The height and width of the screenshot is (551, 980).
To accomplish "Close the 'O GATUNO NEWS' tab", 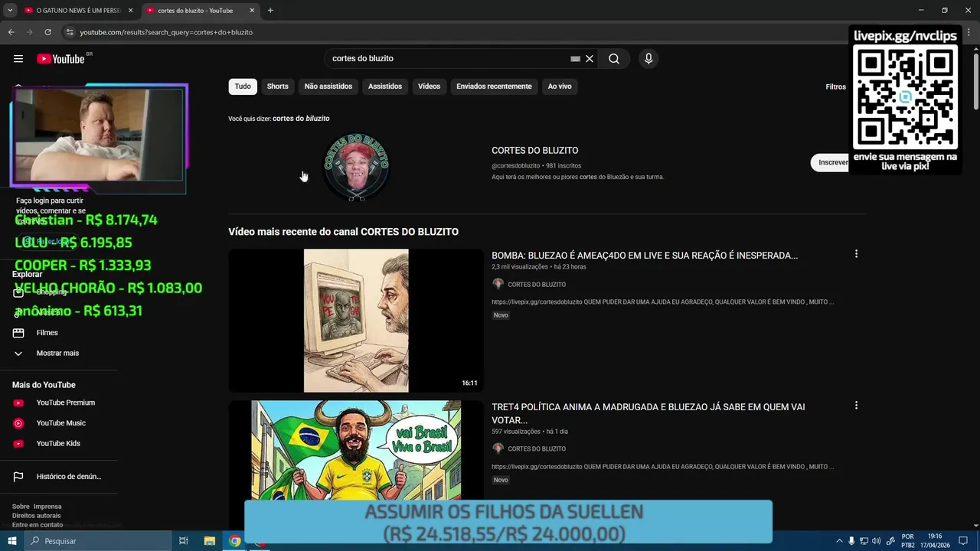I will point(130,11).
